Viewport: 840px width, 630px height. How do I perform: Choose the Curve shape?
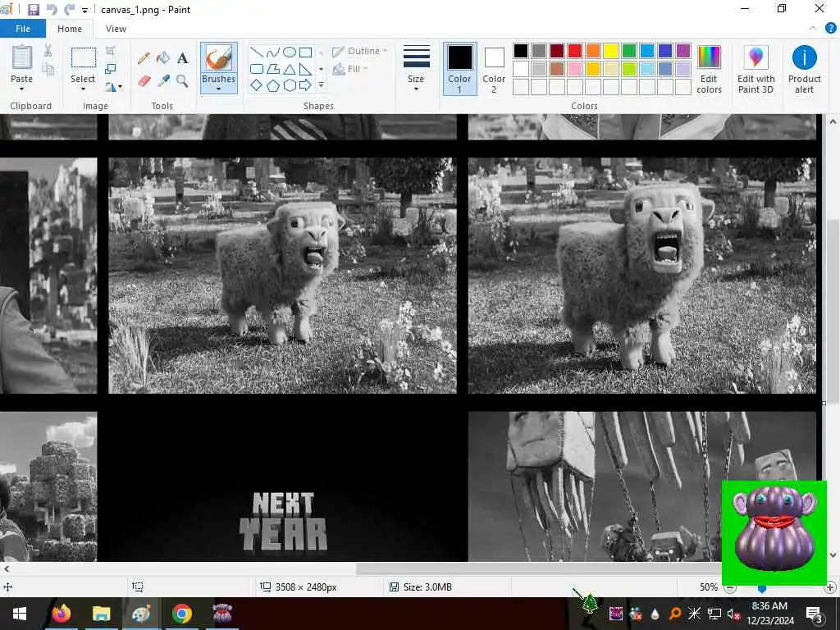pyautogui.click(x=273, y=52)
